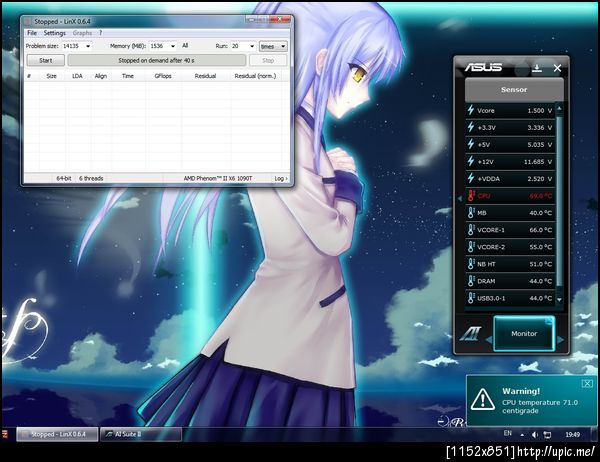Image resolution: width=600 pixels, height=462 pixels.
Task: Click the +5V lightning bolt icon
Action: click(x=471, y=144)
